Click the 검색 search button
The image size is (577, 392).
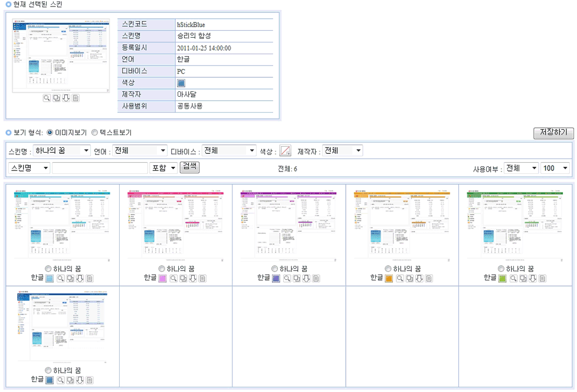pyautogui.click(x=189, y=167)
